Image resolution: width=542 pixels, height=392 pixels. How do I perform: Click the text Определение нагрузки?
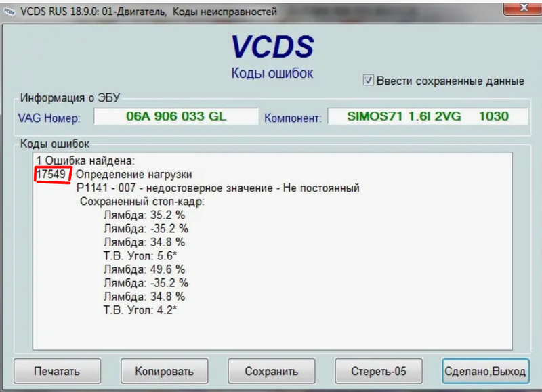[133, 175]
